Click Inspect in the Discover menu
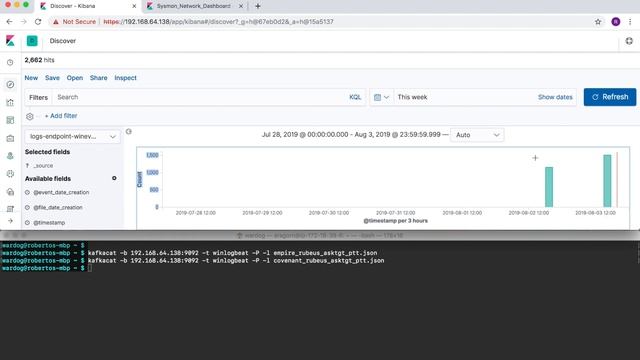 [125, 78]
